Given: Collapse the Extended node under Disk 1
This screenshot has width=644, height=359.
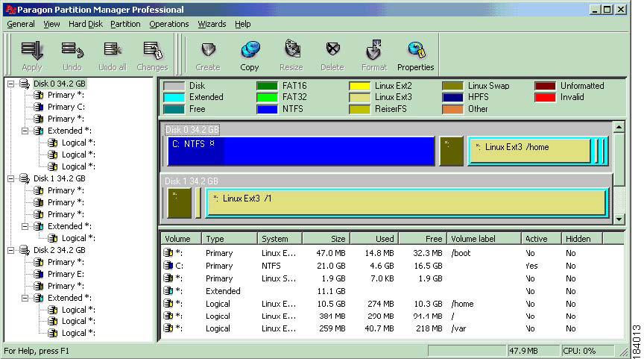Looking at the screenshot, I should click(x=25, y=226).
